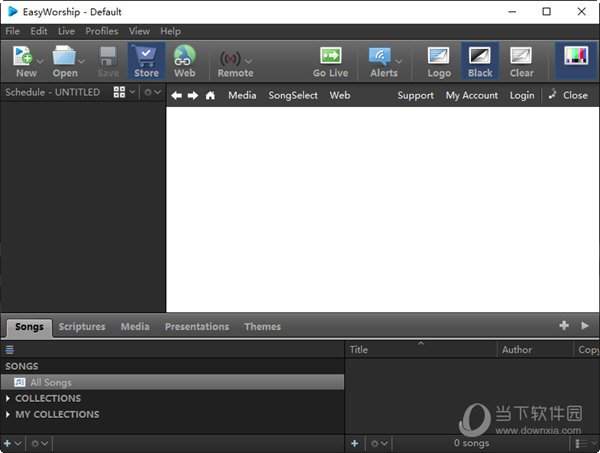
Task: Expand the Alerts dropdown arrow
Action: coord(399,61)
